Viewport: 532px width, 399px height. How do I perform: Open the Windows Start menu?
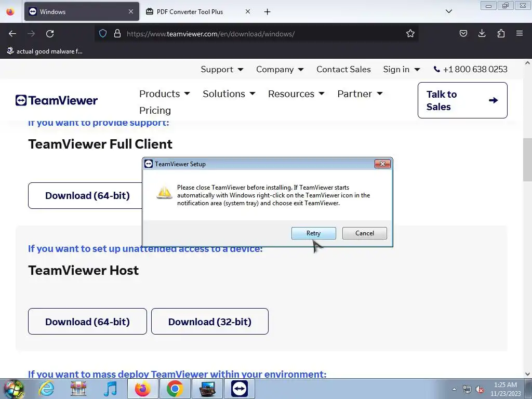[x=14, y=389]
